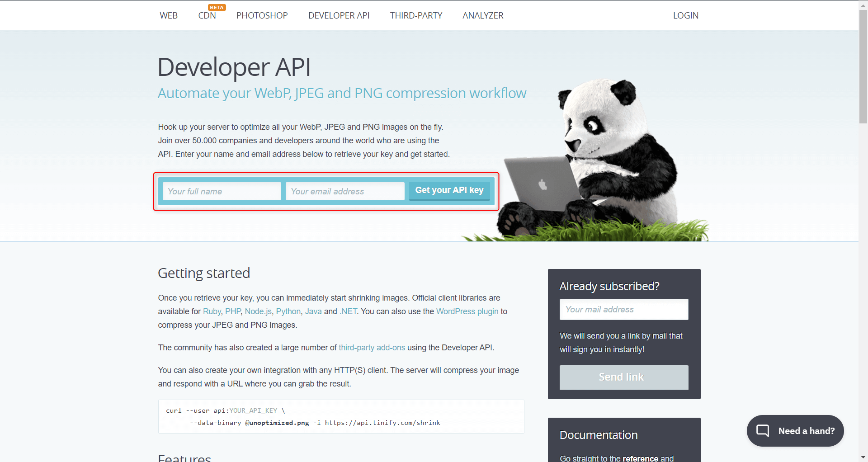Screen dimensions: 868x462
Task: Click the @unoptimized.png text in code
Action: tap(277, 423)
